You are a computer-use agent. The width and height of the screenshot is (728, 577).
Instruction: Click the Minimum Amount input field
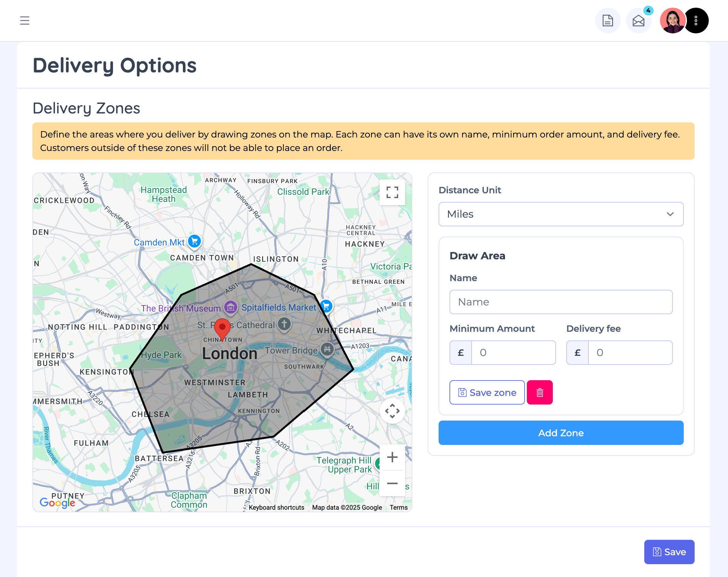pyautogui.click(x=513, y=353)
